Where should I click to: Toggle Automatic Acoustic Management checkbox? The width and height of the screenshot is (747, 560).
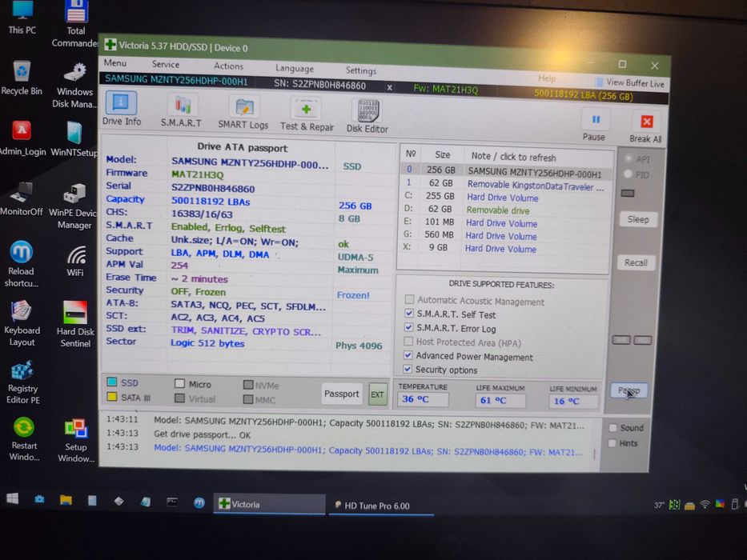pyautogui.click(x=409, y=299)
